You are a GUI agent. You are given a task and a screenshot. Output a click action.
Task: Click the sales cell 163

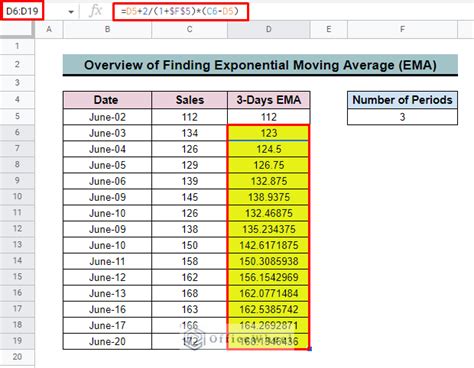(189, 309)
